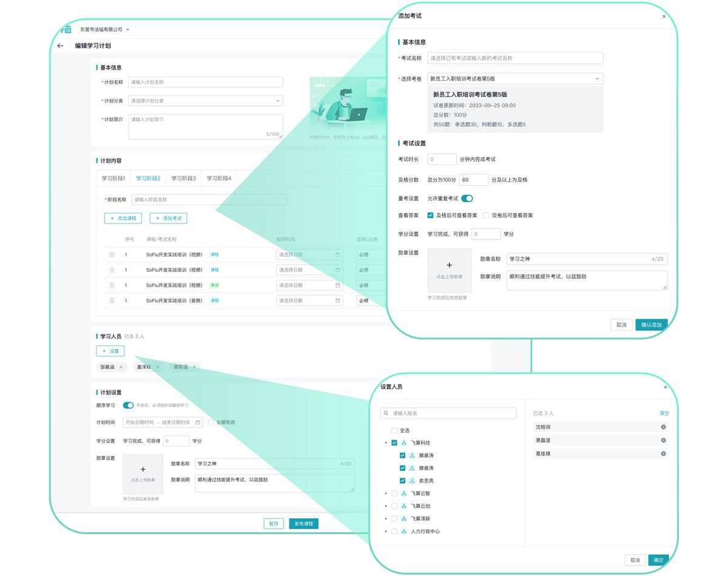Click the 点击上传勋章 plus box in 添加考试
This screenshot has width=728, height=576.
pos(449,270)
